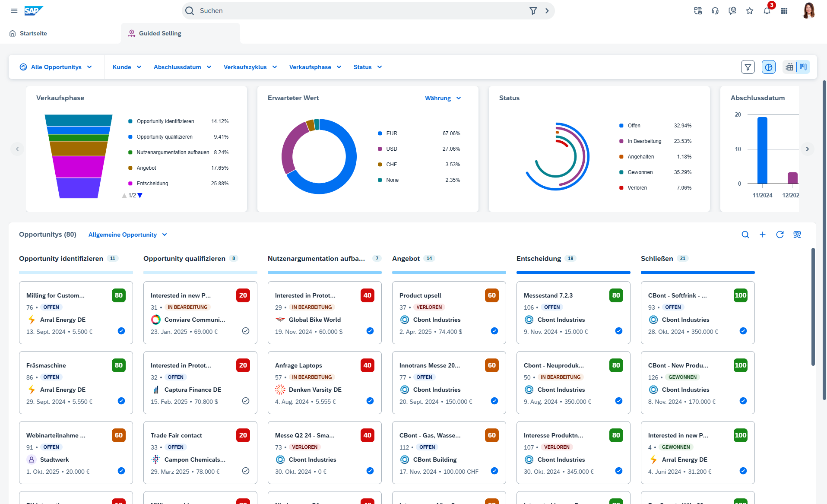Search within Opportunitys list
The width and height of the screenshot is (827, 504).
[x=745, y=235]
